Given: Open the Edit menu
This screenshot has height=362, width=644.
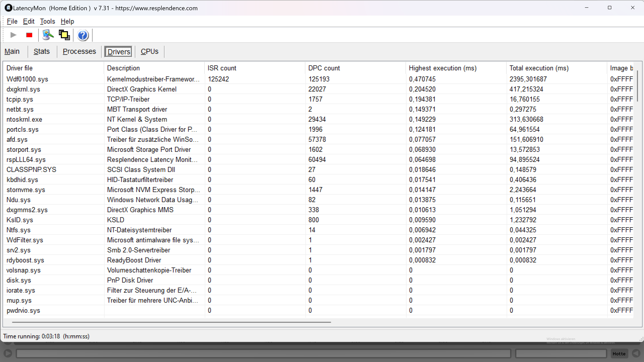Looking at the screenshot, I should click(x=29, y=21).
